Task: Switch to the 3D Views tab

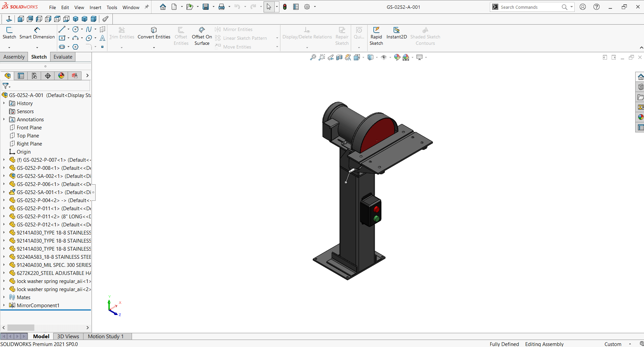Action: click(x=68, y=336)
